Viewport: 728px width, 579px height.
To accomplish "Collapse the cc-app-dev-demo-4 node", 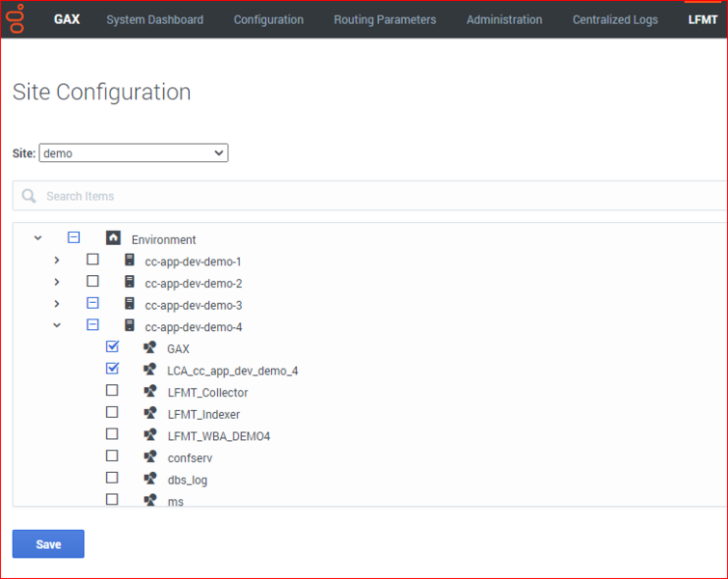I will pos(57,325).
